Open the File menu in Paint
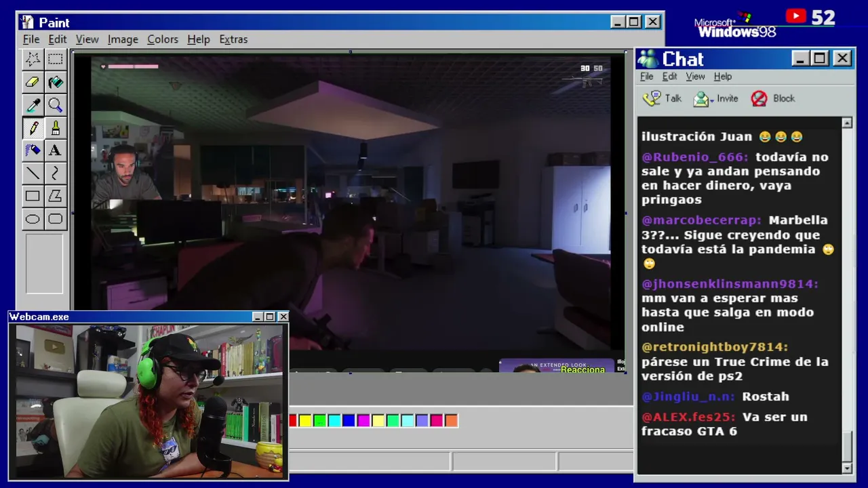868x488 pixels. pyautogui.click(x=31, y=39)
